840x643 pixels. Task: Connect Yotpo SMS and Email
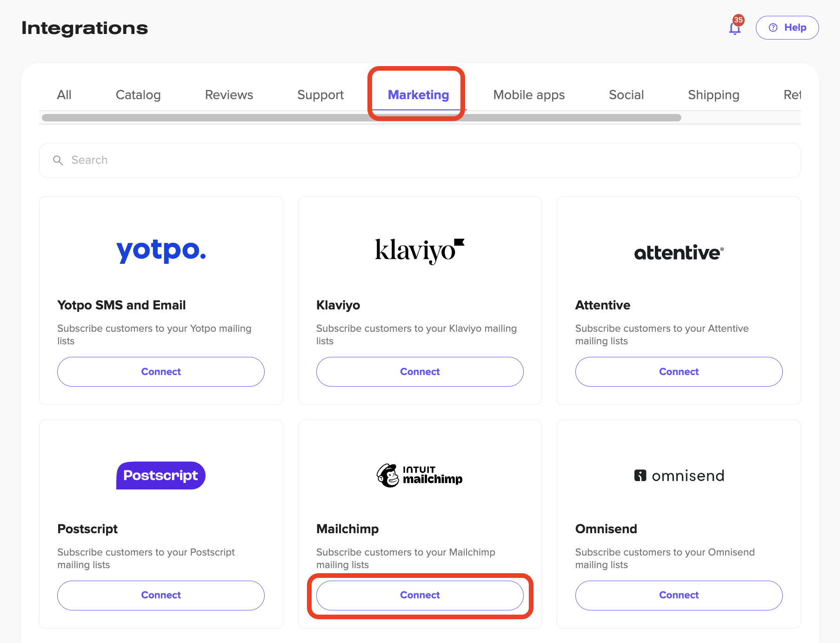[x=161, y=372]
